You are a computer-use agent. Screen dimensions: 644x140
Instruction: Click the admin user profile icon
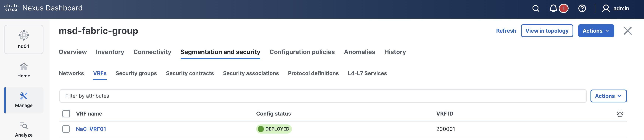[x=605, y=9]
